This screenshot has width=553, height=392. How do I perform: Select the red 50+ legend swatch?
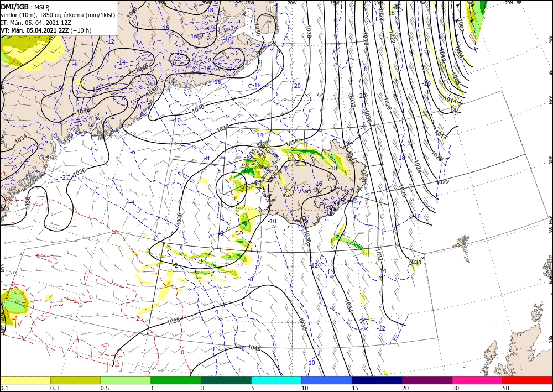click(x=528, y=380)
